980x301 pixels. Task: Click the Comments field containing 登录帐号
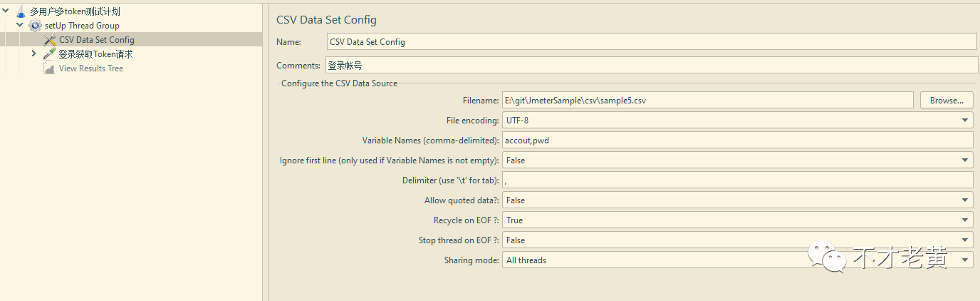(x=652, y=66)
